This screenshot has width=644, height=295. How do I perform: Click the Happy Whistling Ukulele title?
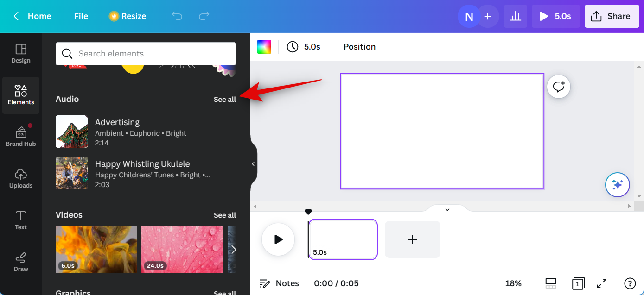point(142,164)
